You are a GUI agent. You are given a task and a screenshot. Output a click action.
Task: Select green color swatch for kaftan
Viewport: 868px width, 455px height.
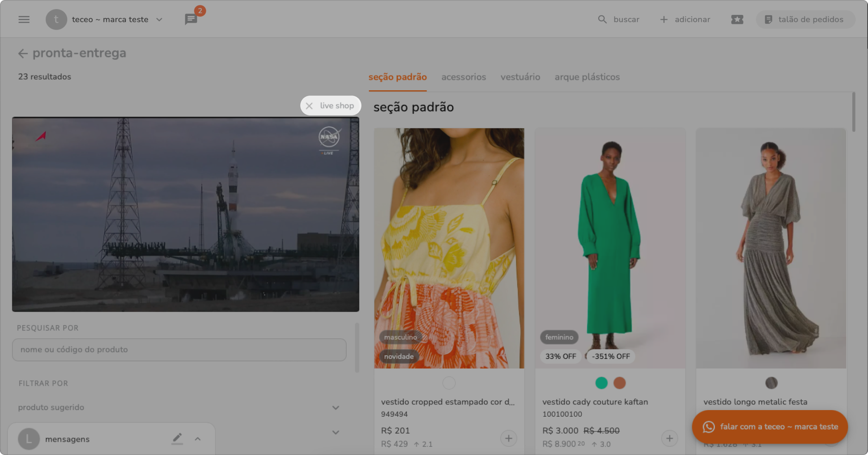point(601,383)
